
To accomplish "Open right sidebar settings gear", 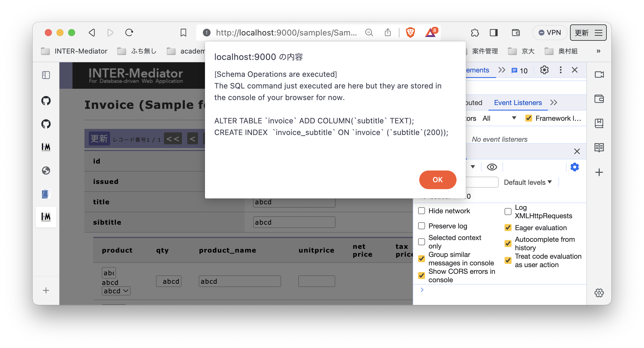I will (599, 293).
